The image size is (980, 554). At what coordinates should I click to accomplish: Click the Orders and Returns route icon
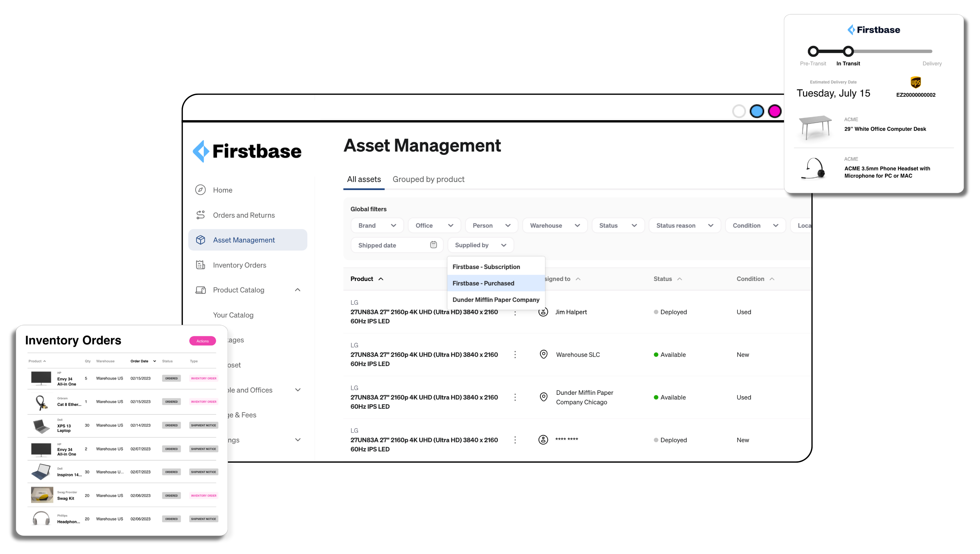(x=200, y=215)
